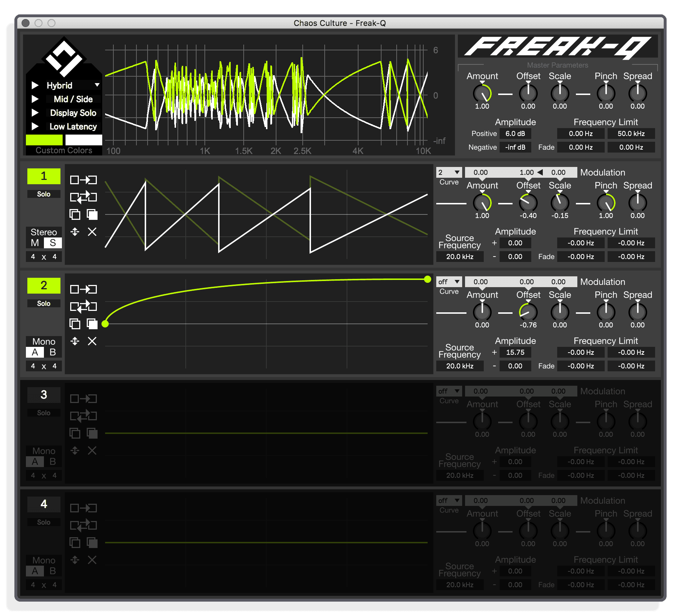Click band 2 4 x 4 grid setting

[x=44, y=366]
